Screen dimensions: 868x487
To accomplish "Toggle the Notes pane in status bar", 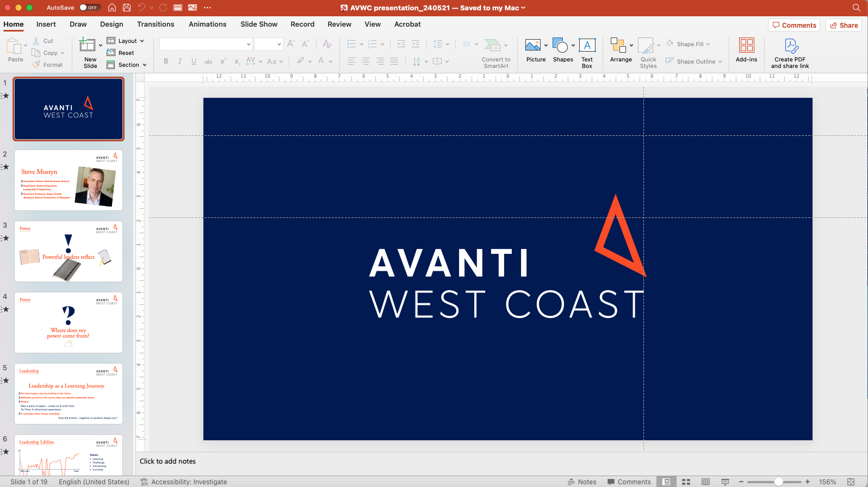I will click(x=582, y=482).
